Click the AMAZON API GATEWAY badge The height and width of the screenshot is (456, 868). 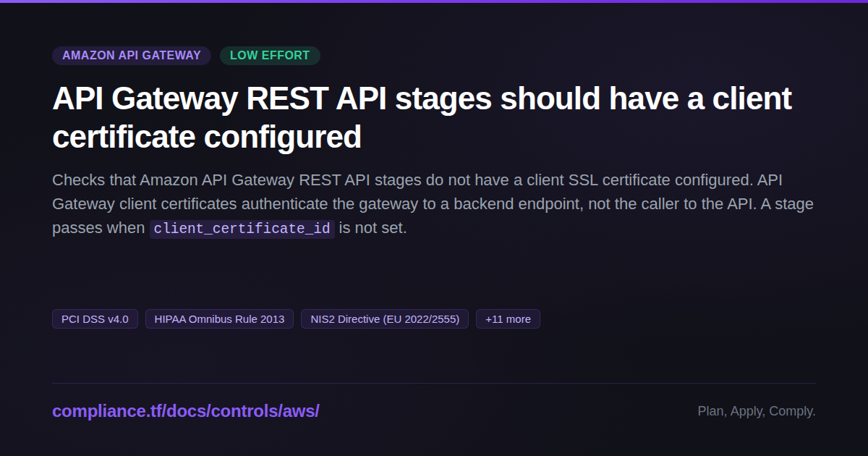pyautogui.click(x=132, y=56)
